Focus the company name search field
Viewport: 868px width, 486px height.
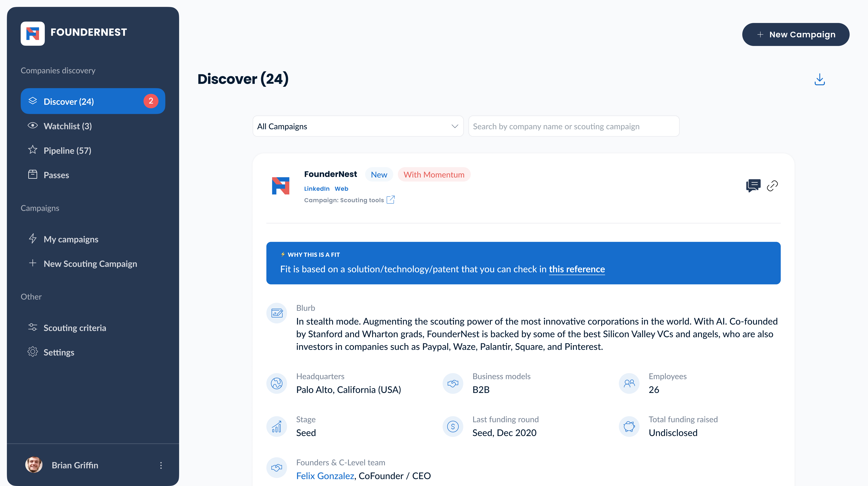[x=574, y=126]
